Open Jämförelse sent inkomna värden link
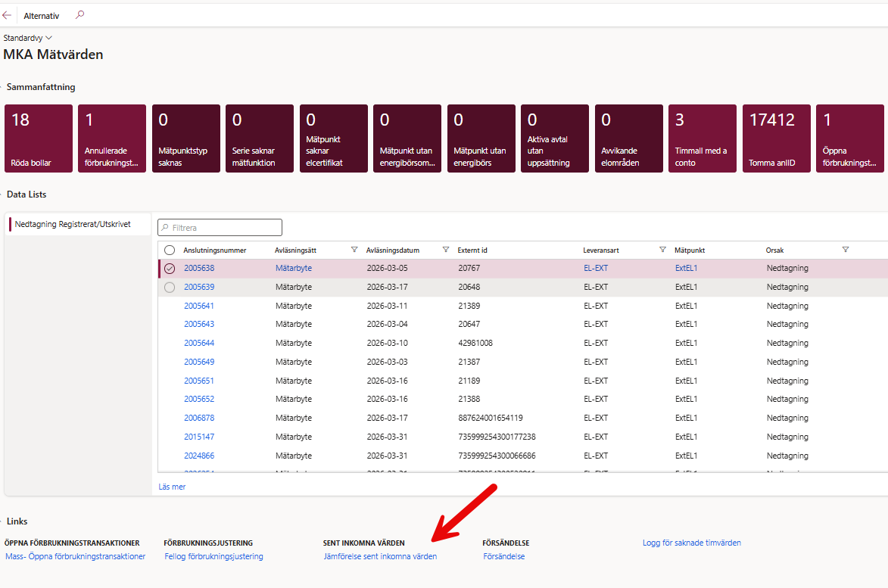Viewport: 888px width, 588px height. (380, 556)
